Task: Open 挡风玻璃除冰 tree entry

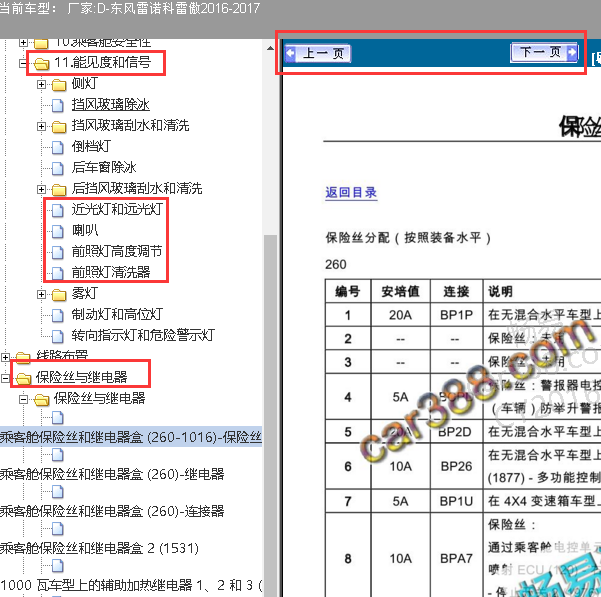Action: (x=110, y=105)
